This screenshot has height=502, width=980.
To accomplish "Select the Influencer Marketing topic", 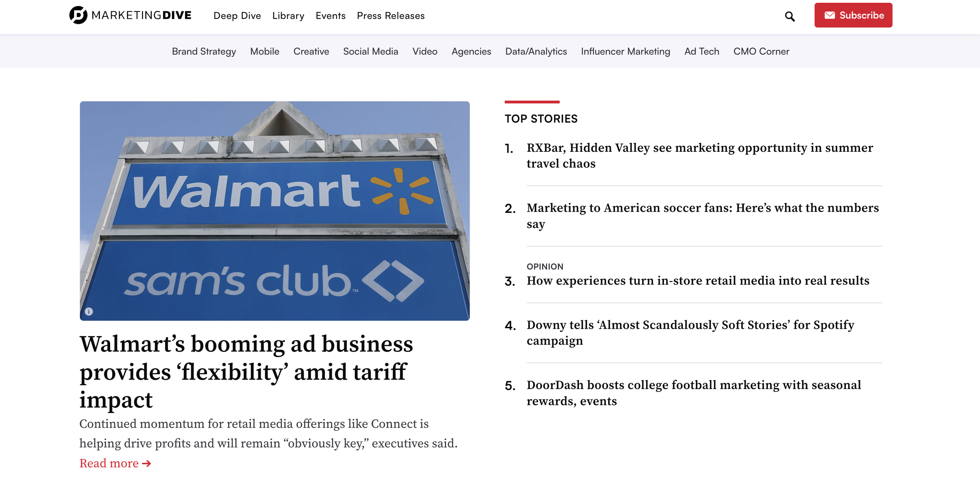I will click(x=625, y=51).
